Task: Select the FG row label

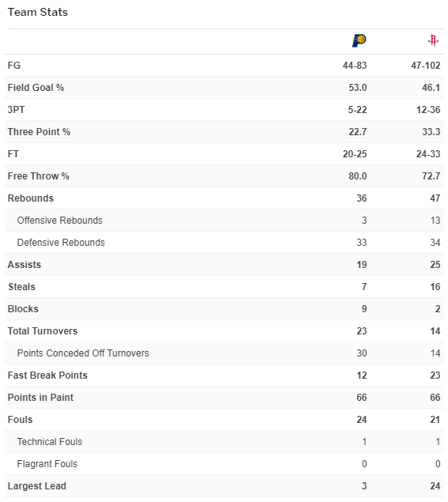Action: [x=14, y=66]
